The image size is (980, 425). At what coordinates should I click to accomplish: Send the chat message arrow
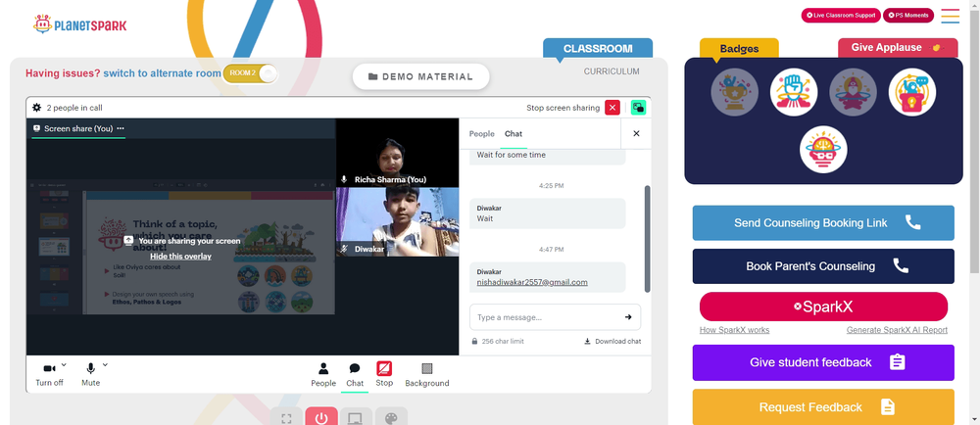pos(628,317)
